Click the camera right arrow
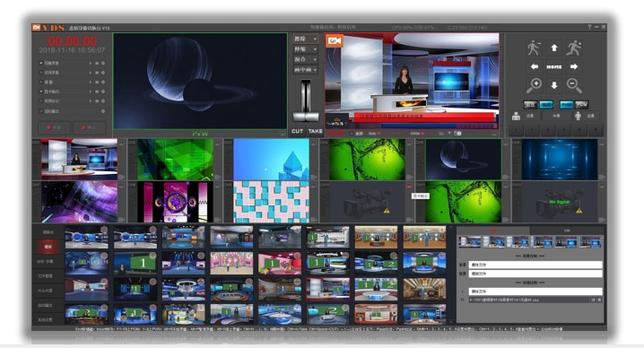Screen dimensions: 644x348 (574, 66)
